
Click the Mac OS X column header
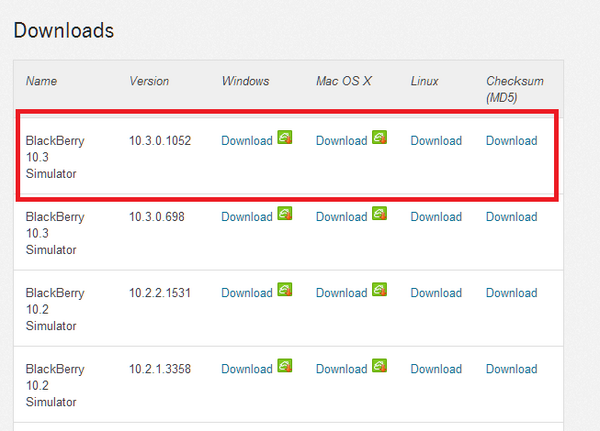(344, 81)
